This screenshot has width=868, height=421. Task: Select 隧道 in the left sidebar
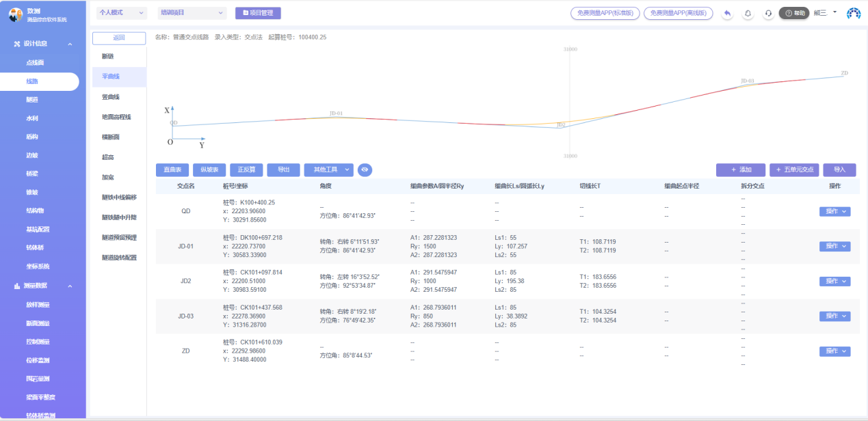[x=32, y=100]
